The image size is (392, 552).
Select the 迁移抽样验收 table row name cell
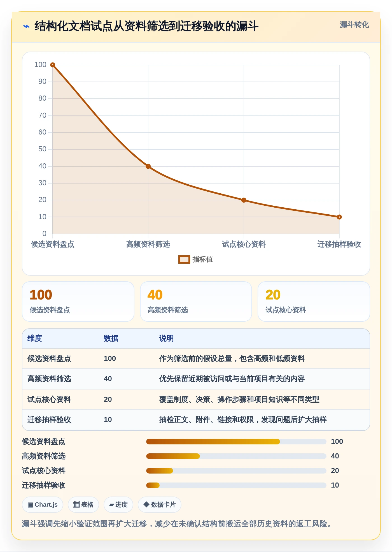click(x=49, y=420)
